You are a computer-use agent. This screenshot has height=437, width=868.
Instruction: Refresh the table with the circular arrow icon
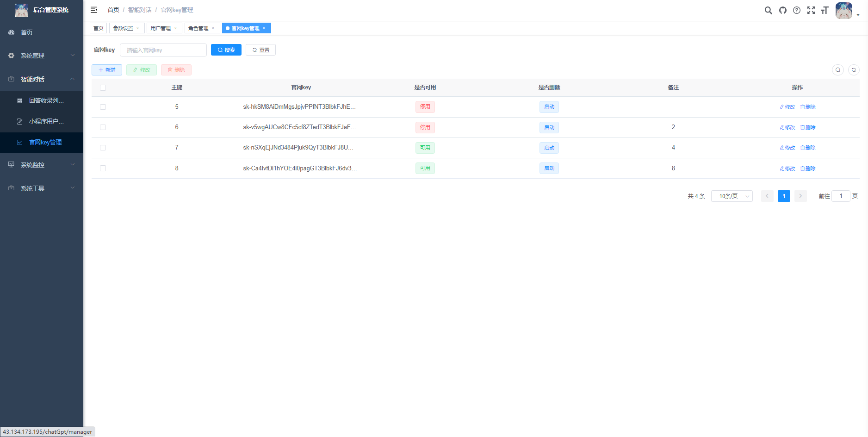click(x=854, y=70)
